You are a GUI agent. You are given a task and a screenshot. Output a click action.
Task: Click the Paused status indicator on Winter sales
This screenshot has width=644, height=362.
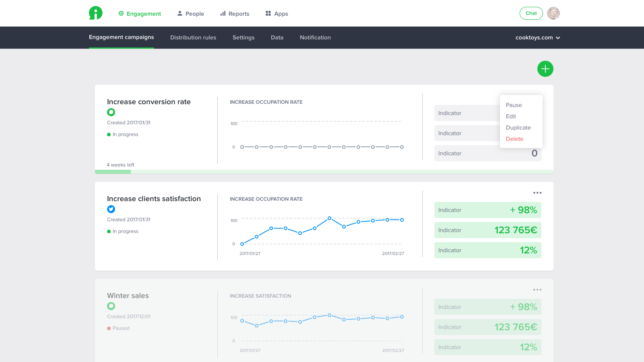point(109,328)
